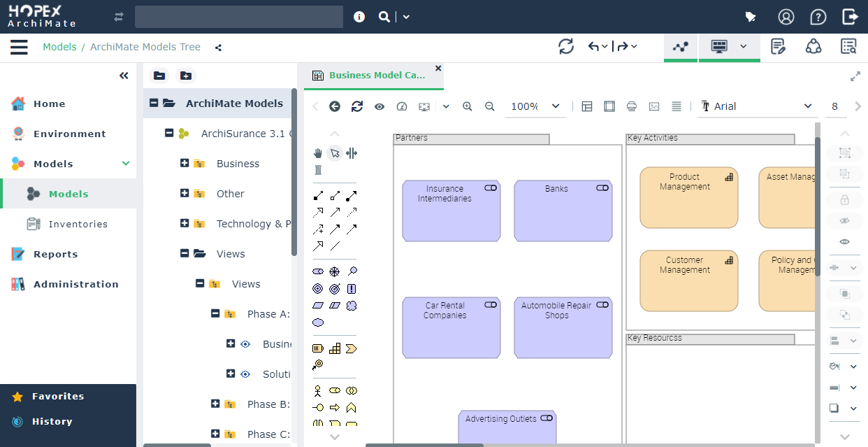The width and height of the screenshot is (868, 447).
Task: Click the Models breadcrumb link
Action: pos(59,47)
